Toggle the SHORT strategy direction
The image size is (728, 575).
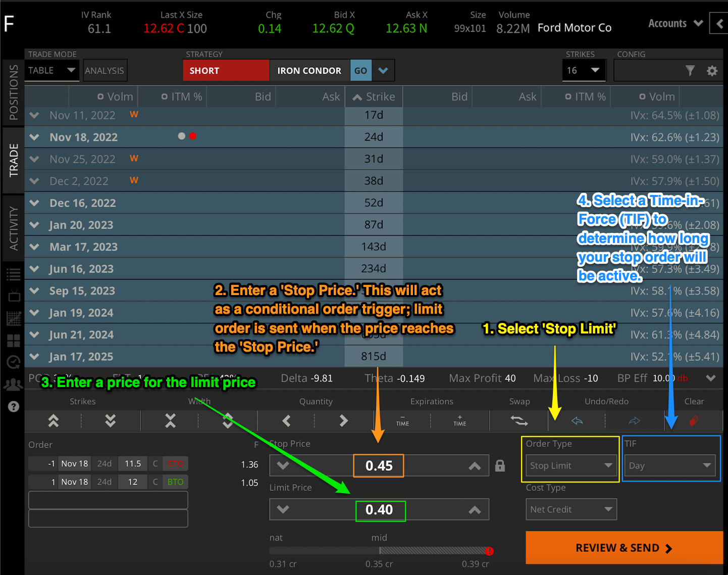pyautogui.click(x=226, y=70)
